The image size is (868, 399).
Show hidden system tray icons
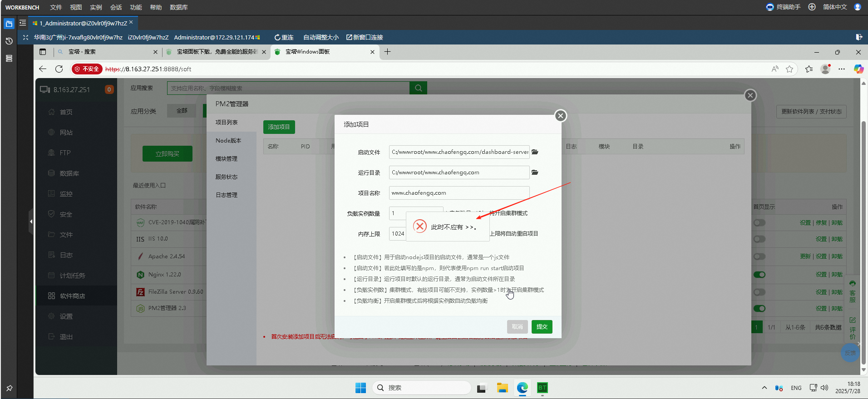[x=764, y=388]
